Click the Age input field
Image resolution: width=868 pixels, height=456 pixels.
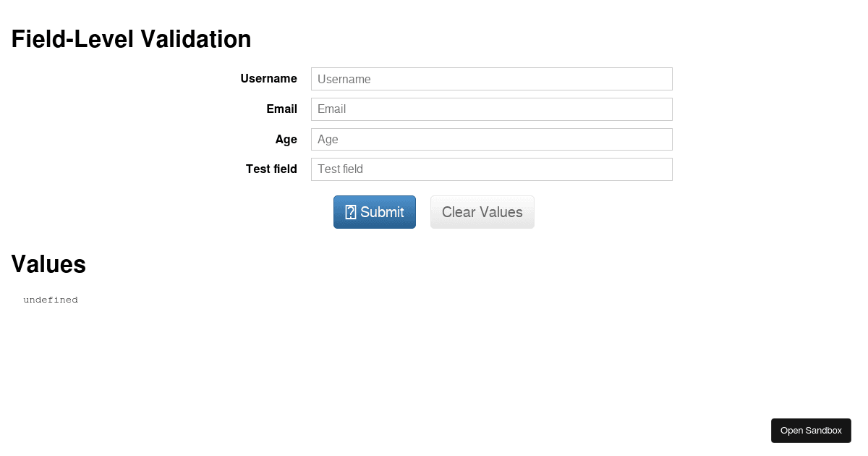(491, 139)
